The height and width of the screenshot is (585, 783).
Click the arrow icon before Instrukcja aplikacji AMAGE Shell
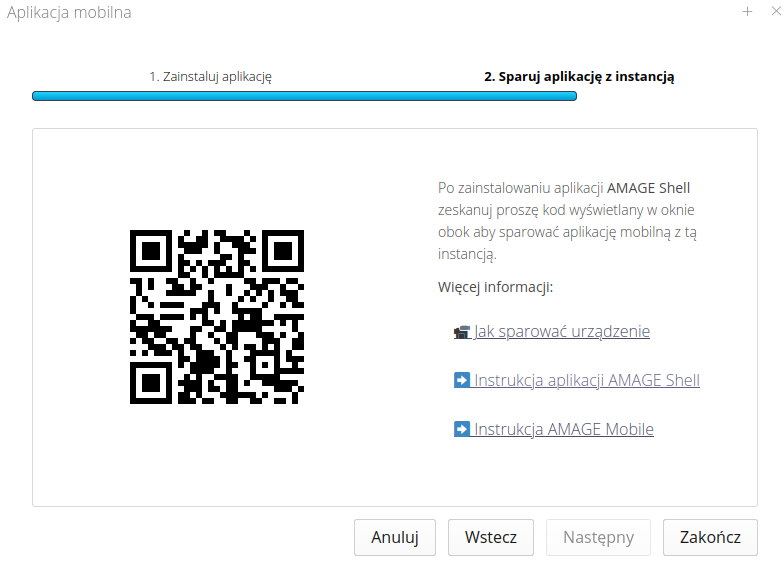(462, 380)
